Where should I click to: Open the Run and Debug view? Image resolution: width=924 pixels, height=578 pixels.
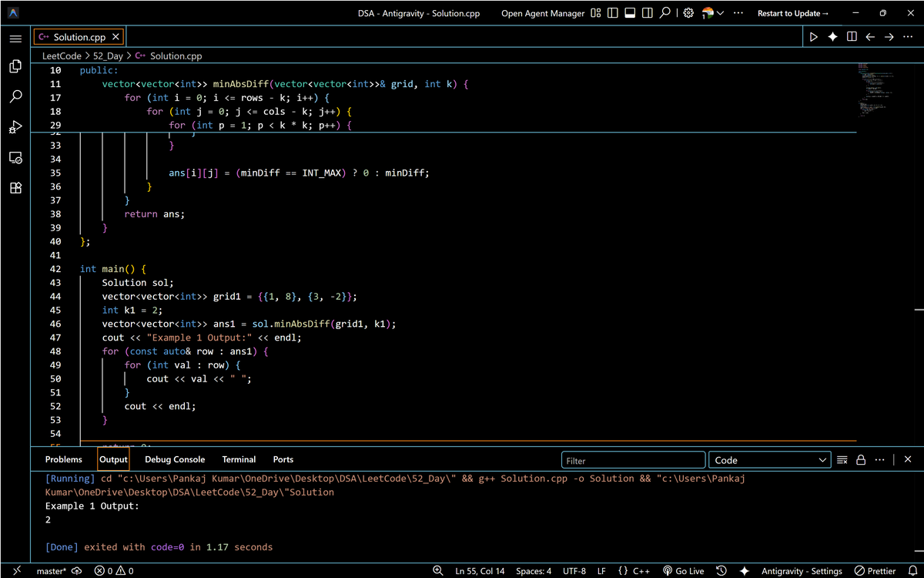[15, 127]
